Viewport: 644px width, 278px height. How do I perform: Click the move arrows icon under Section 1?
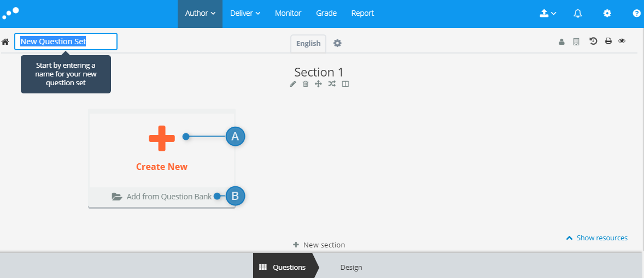[318, 84]
